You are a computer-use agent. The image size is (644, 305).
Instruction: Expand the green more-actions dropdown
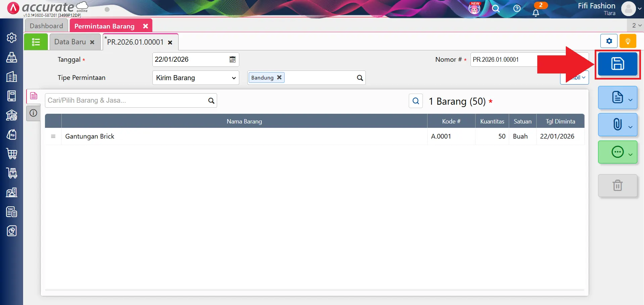pos(617,152)
